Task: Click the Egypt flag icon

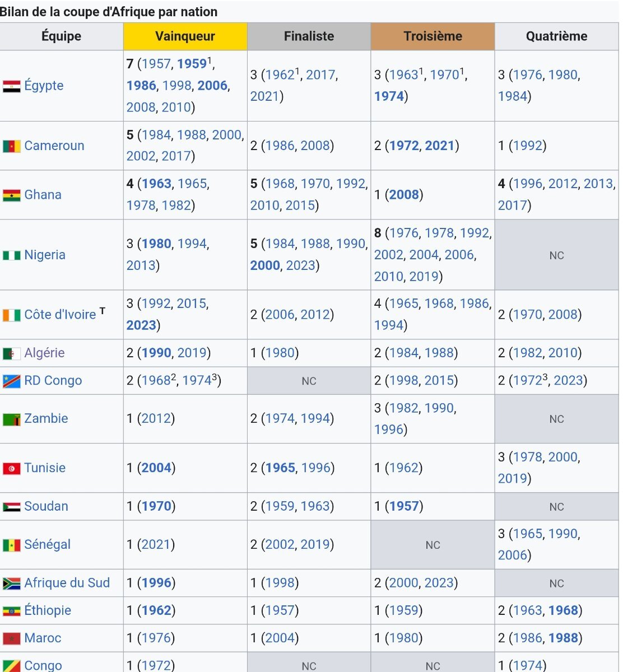Action: [x=12, y=86]
